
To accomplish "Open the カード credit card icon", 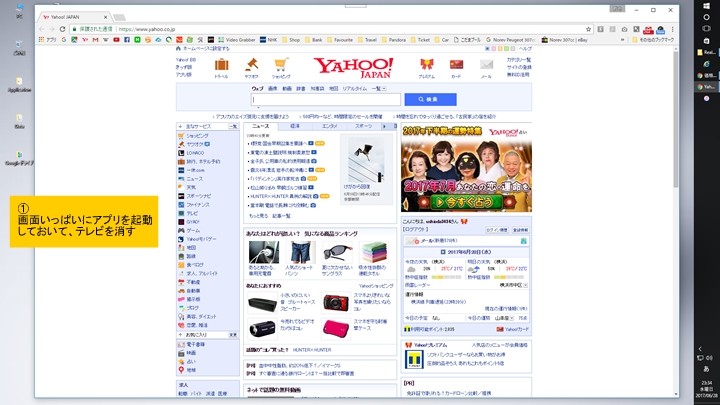I will click(456, 65).
